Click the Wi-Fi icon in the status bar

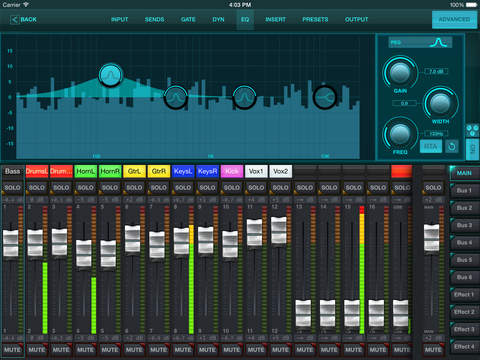26,5
